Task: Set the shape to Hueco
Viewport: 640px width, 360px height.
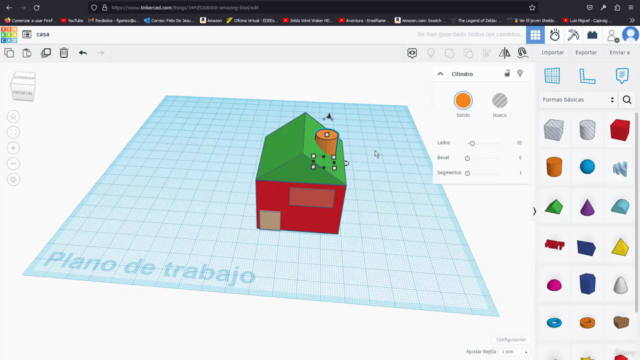Action: (500, 100)
